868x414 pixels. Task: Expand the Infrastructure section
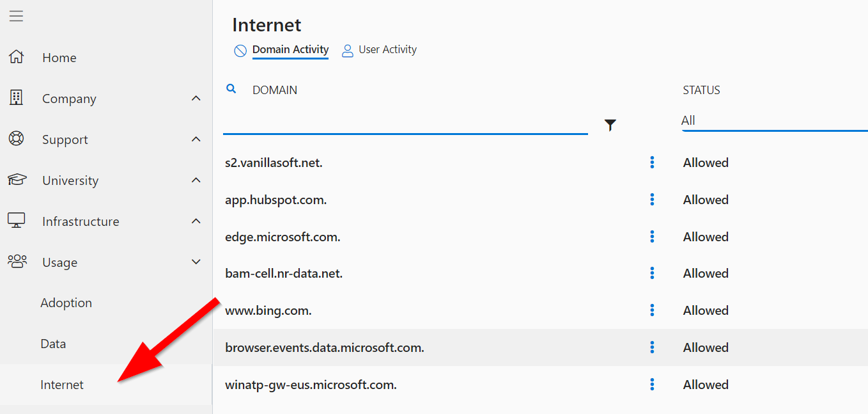(x=196, y=221)
